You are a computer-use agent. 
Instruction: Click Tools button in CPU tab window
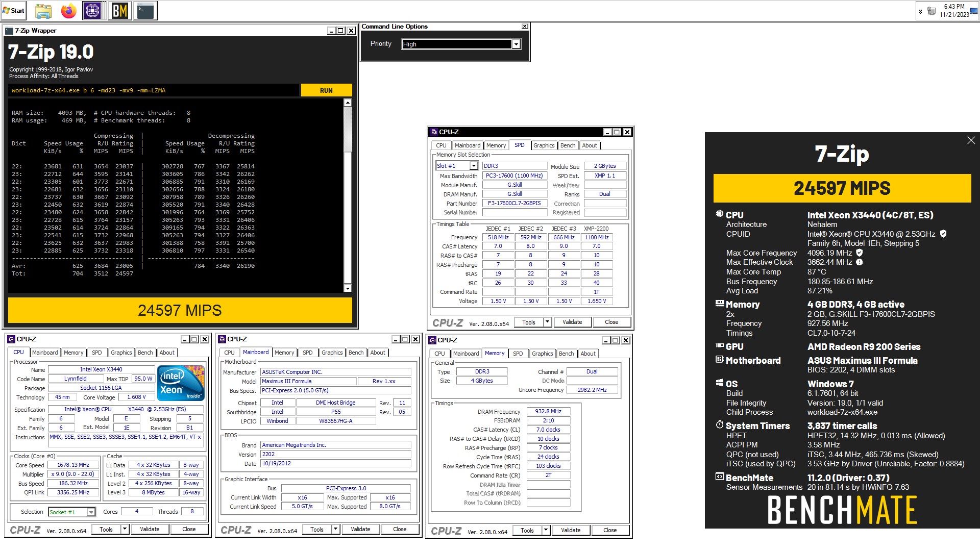pos(106,529)
